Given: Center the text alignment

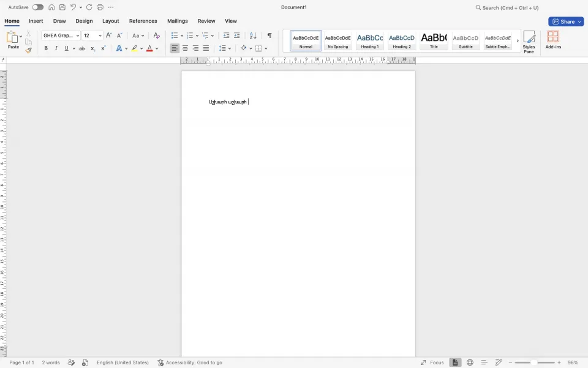Looking at the screenshot, I should [185, 48].
